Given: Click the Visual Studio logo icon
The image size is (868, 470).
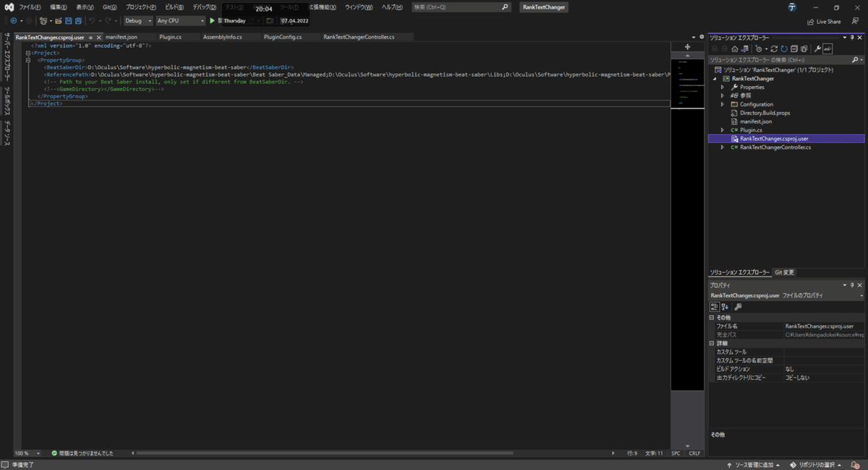Looking at the screenshot, I should pyautogui.click(x=10, y=7).
